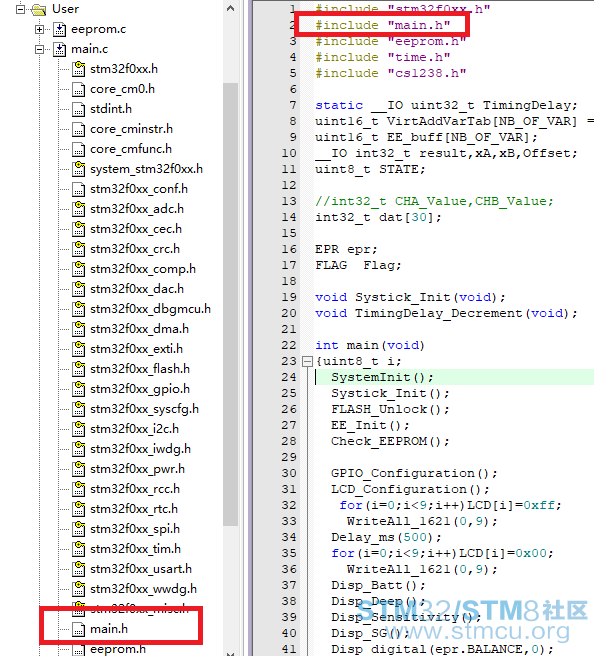
Task: Click the User folder icon
Action: [x=38, y=9]
